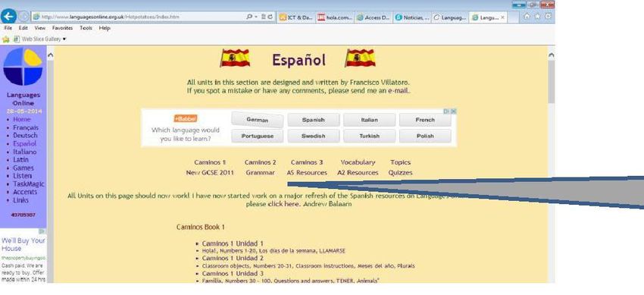The height and width of the screenshot is (295, 644).
Task: Click the Languages Online circle logo
Action: (23, 67)
